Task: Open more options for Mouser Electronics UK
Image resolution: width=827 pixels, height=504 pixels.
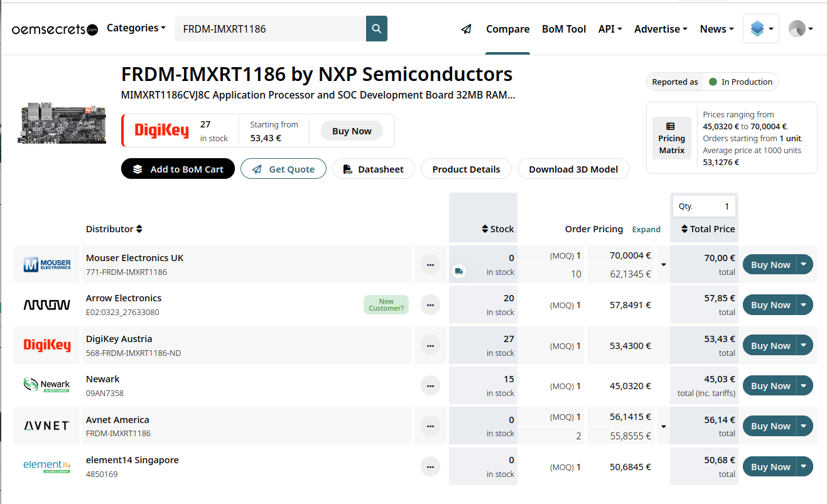Action: pyautogui.click(x=430, y=265)
